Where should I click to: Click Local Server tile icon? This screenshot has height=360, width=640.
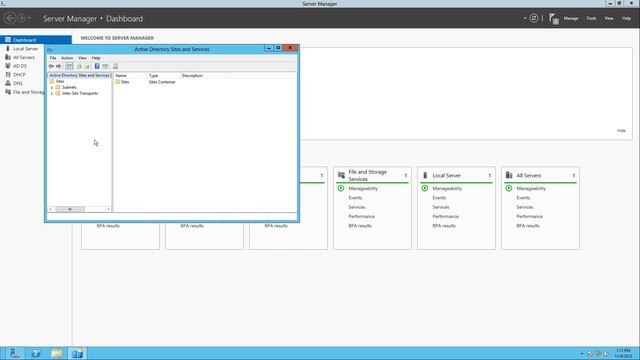[x=425, y=176]
